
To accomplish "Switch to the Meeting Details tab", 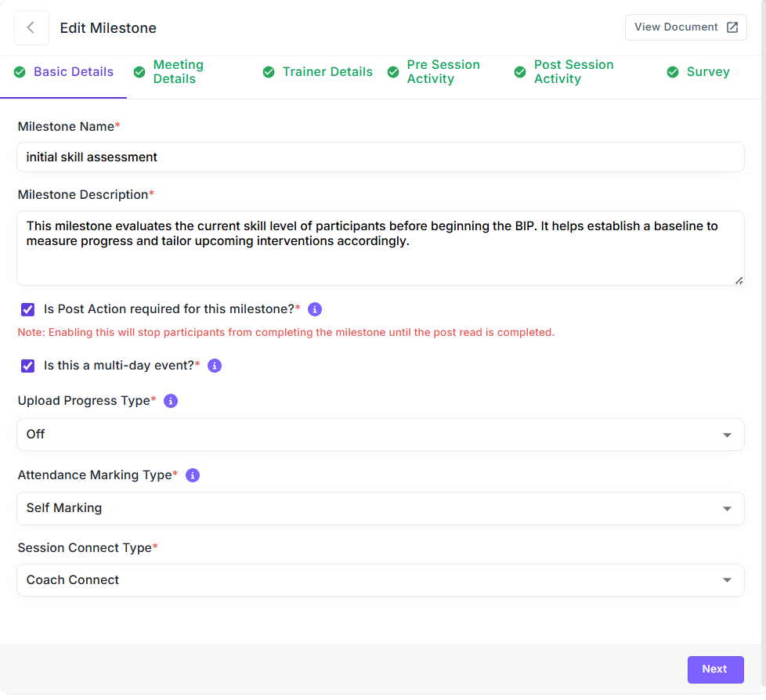I will pyautogui.click(x=178, y=72).
